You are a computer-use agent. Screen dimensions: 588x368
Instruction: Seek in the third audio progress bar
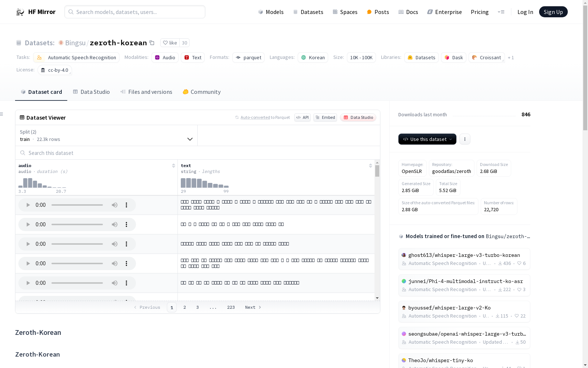(77, 244)
